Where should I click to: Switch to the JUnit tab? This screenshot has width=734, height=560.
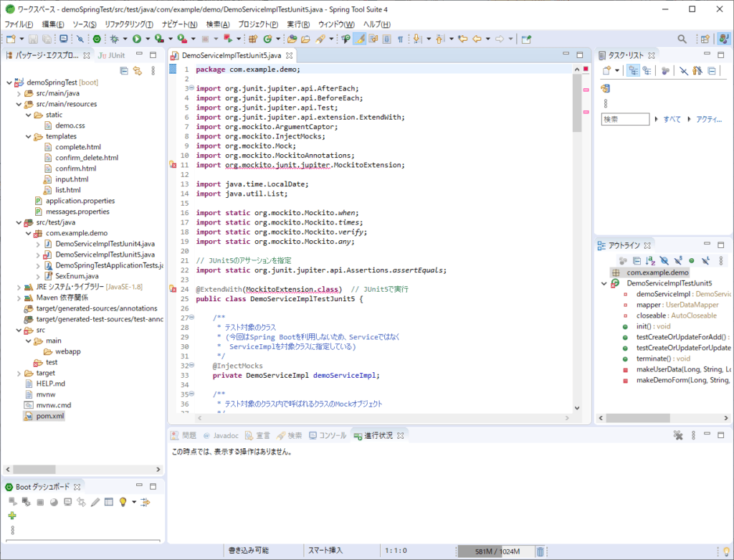tap(111, 55)
